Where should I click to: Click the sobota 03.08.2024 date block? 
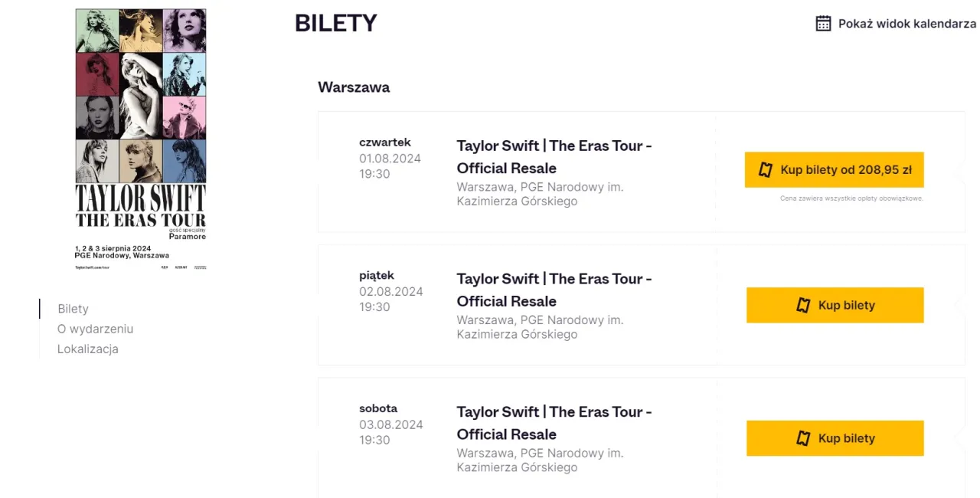(390, 424)
